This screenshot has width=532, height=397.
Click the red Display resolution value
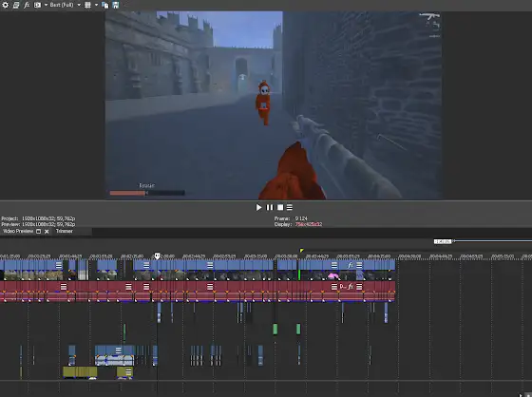(309, 224)
